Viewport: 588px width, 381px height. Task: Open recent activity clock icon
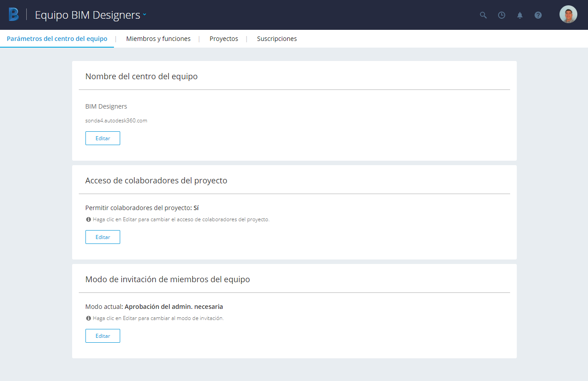(502, 15)
